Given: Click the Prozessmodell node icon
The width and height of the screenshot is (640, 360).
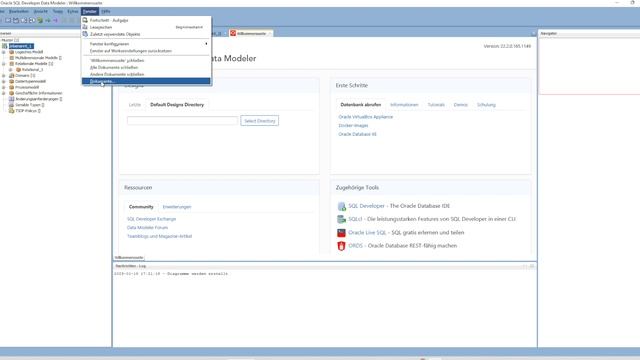Looking at the screenshot, I should pyautogui.click(x=11, y=87).
